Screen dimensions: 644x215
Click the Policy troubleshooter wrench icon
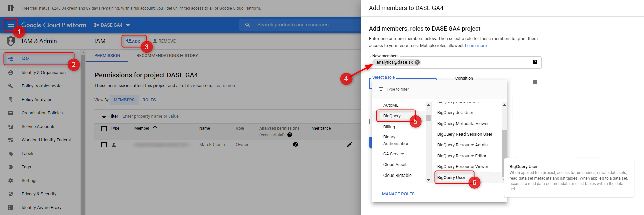(11, 86)
